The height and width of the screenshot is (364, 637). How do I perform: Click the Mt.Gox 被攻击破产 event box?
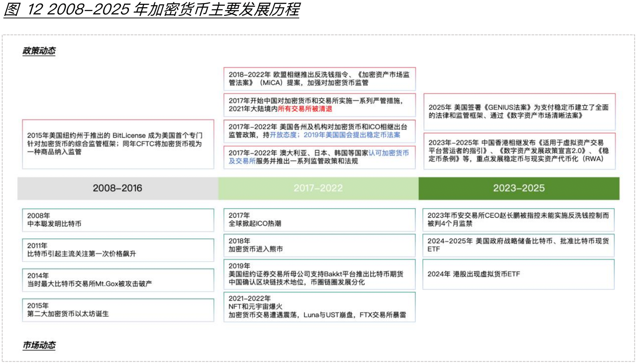[x=118, y=279]
